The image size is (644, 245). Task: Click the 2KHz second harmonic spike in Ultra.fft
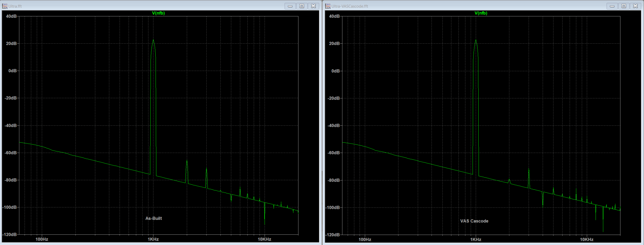[187, 171]
